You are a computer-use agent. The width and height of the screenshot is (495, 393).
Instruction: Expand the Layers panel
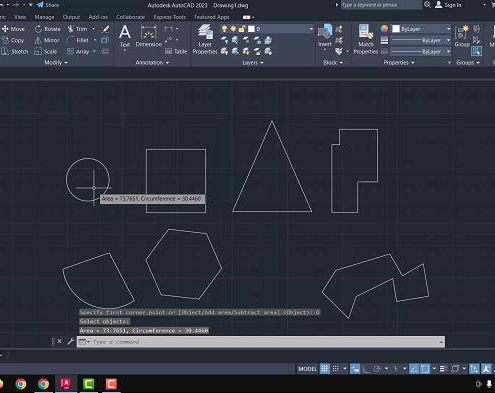tap(253, 63)
